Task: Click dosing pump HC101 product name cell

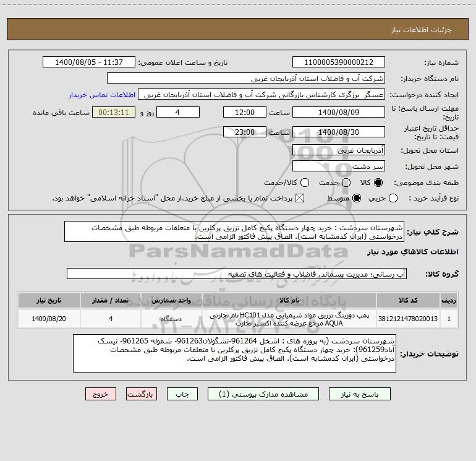Action: [289, 319]
